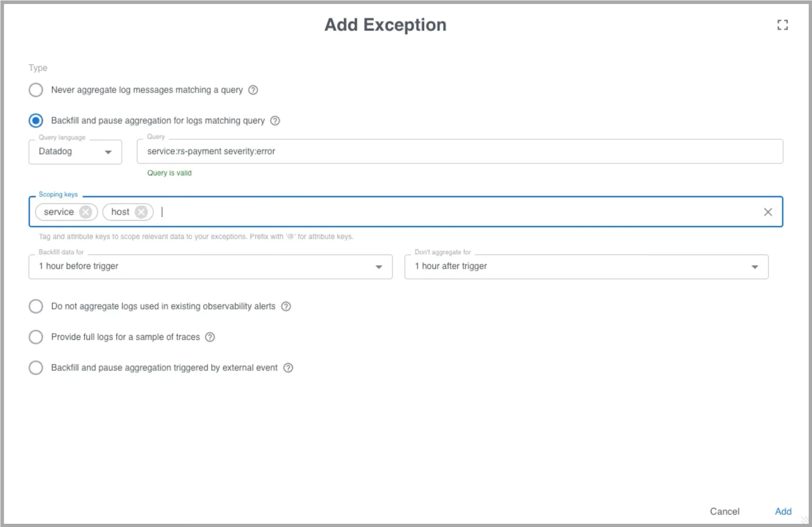Clear all scoping keys with the X icon
Screen dimensions: 812x527
click(768, 212)
